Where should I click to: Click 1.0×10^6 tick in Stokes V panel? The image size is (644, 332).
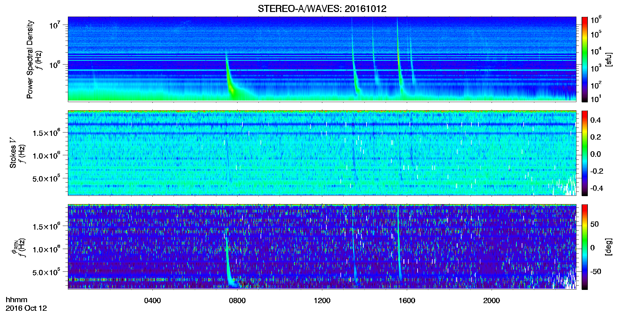(47, 156)
